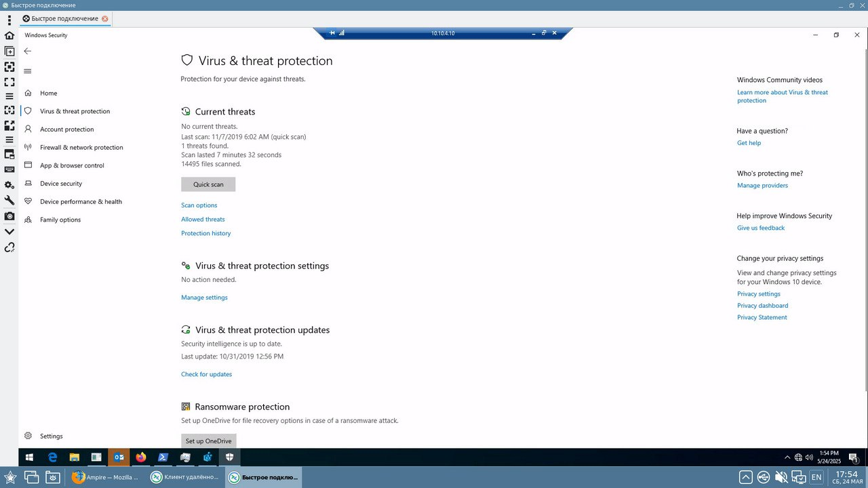This screenshot has height=488, width=868.
Task: Click the gears settings icon in client sidebar
Action: pos(9,185)
